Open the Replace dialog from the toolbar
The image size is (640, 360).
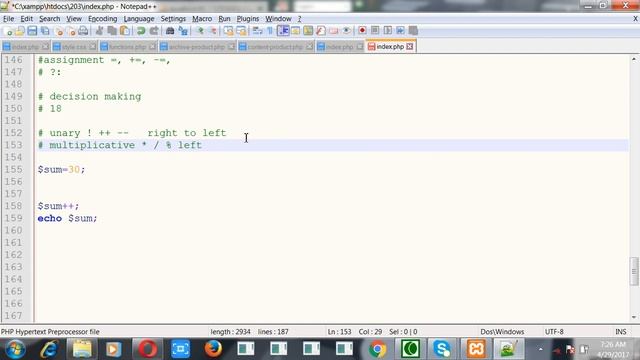coord(183,31)
